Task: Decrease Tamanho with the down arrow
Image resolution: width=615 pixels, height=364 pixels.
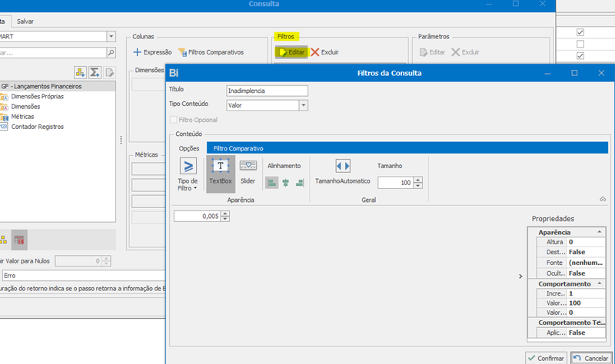Action: [x=418, y=186]
